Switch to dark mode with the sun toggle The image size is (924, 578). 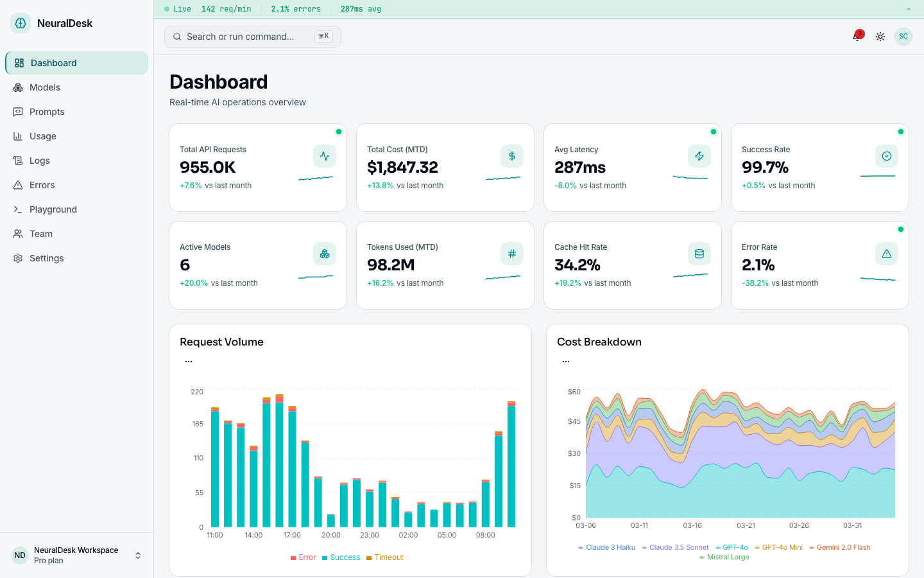880,37
